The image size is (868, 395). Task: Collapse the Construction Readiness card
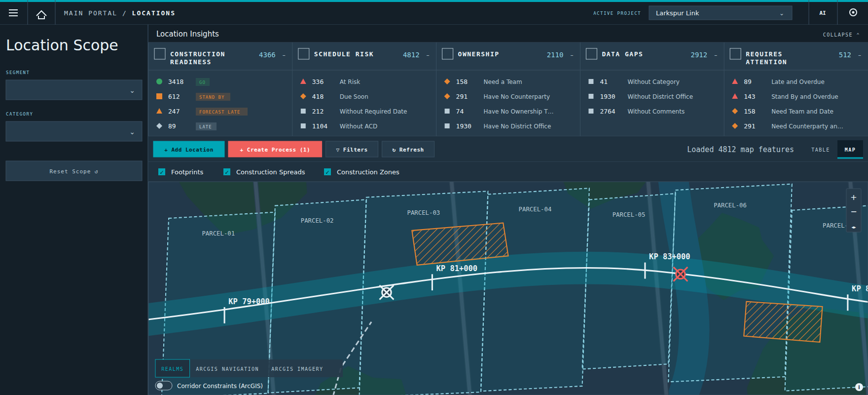coord(284,55)
